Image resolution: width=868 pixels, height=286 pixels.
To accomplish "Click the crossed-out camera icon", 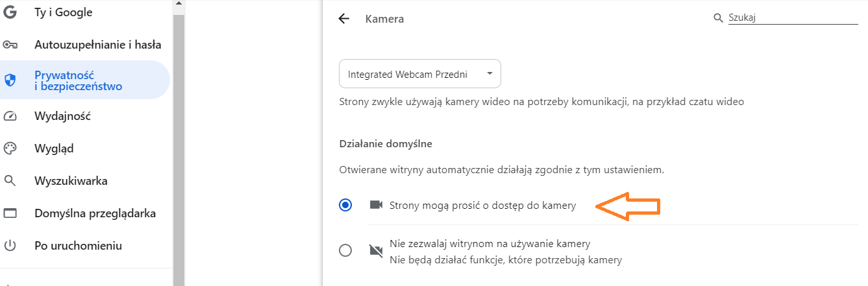I will (376, 250).
